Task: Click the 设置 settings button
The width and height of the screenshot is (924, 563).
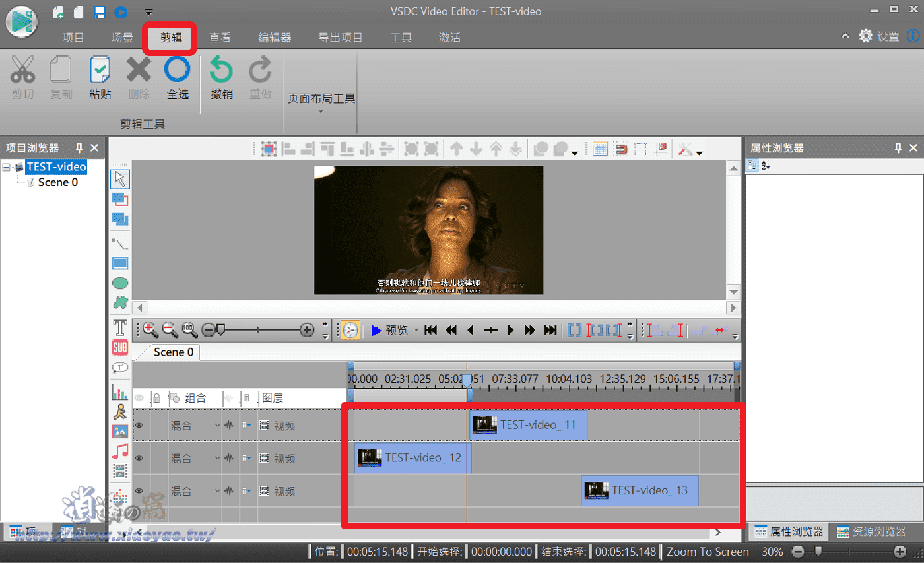Action: click(x=879, y=36)
